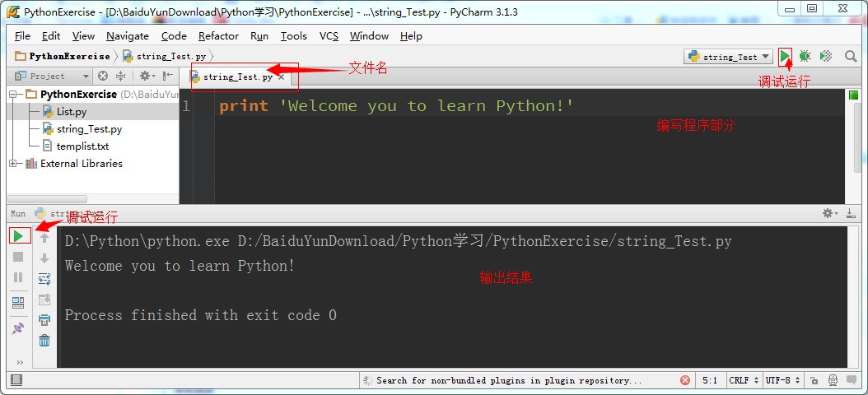Image resolution: width=868 pixels, height=395 pixels.
Task: Click the Stop square in Run panel
Action: point(18,257)
